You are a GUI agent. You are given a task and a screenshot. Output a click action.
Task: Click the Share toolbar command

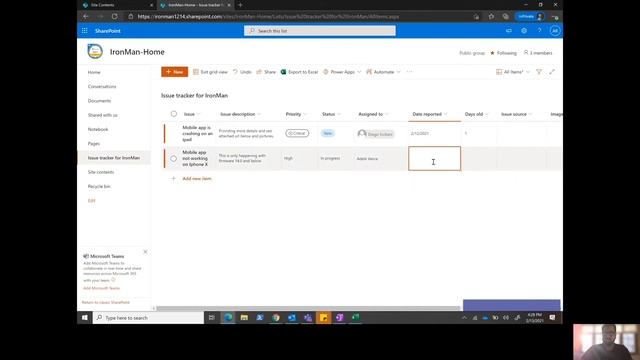(266, 72)
